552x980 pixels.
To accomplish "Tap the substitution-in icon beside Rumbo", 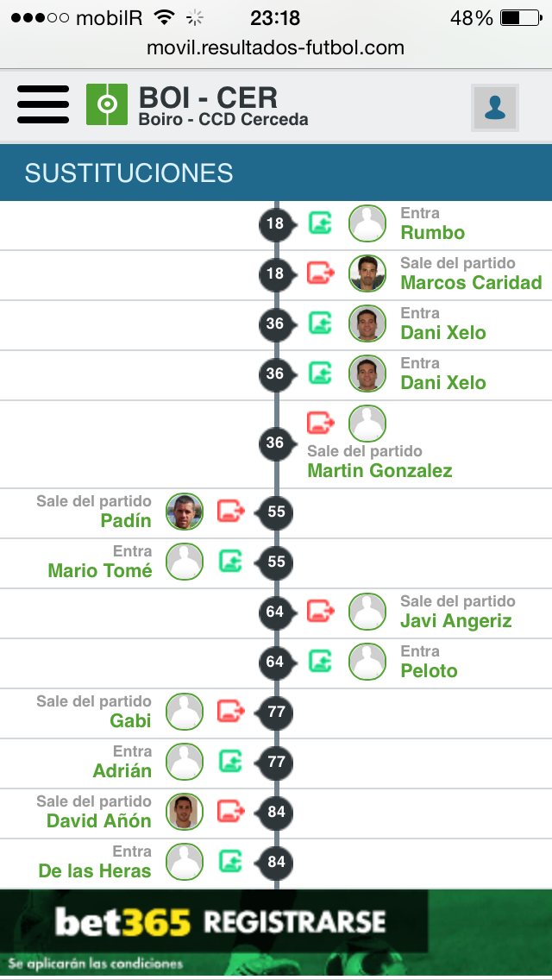I will (x=320, y=223).
